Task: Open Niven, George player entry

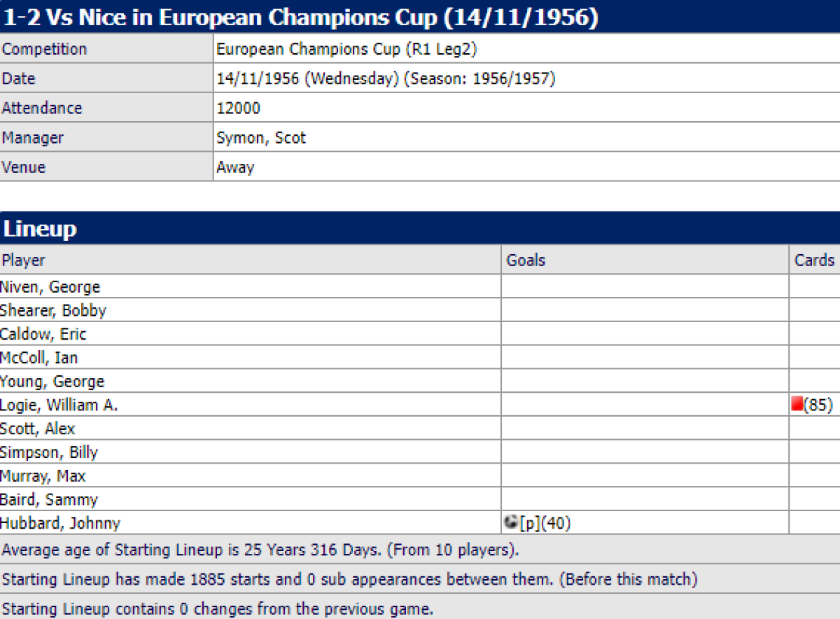Action: [50, 286]
